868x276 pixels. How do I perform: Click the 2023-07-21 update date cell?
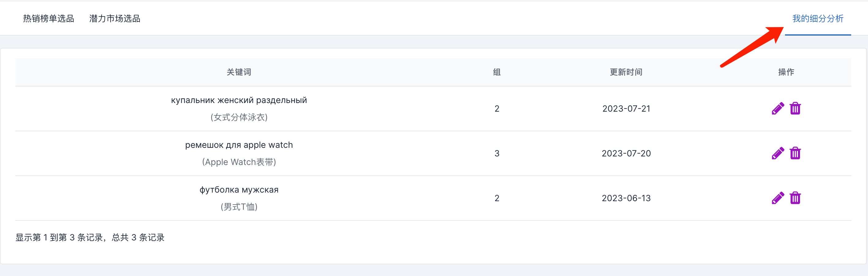(x=626, y=109)
